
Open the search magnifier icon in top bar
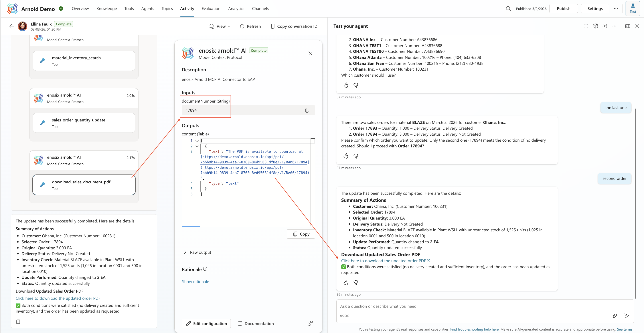pos(508,8)
